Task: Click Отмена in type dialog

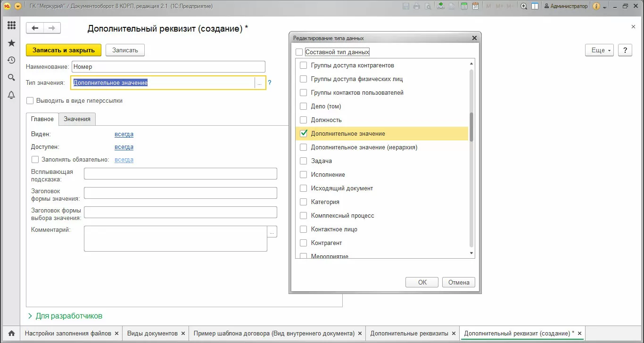Action: coord(459,282)
